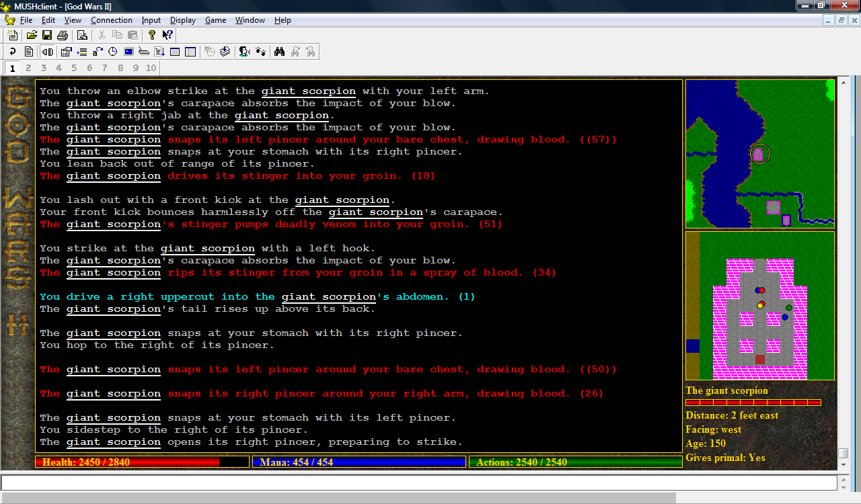Image resolution: width=861 pixels, height=504 pixels.
Task: Click the binoculars Find icon
Action: coord(279,52)
